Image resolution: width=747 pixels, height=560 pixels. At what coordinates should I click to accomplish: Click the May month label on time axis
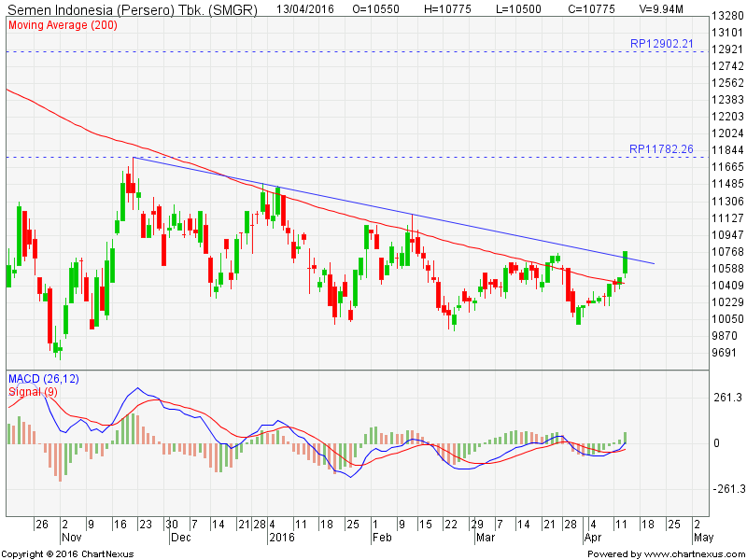704,538
